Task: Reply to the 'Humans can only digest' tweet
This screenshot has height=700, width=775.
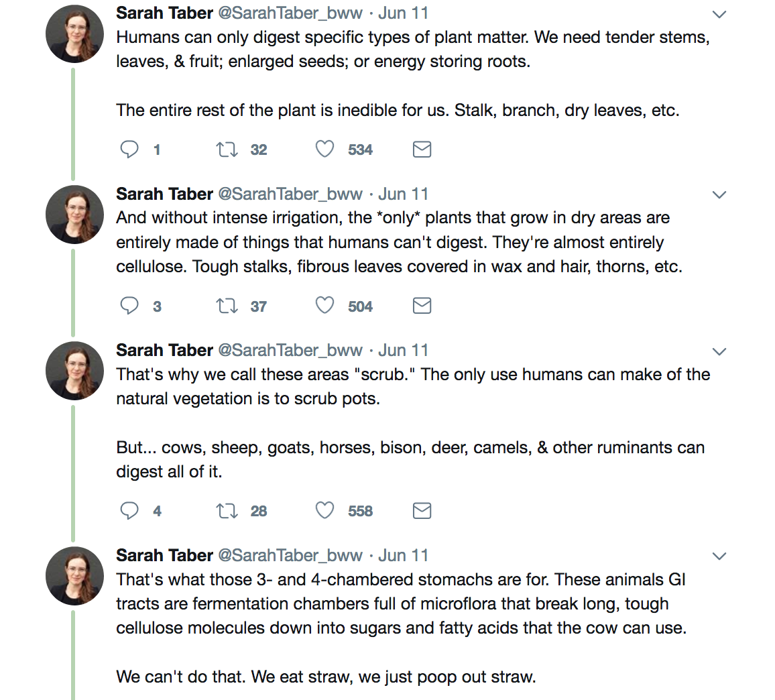Action: [129, 149]
